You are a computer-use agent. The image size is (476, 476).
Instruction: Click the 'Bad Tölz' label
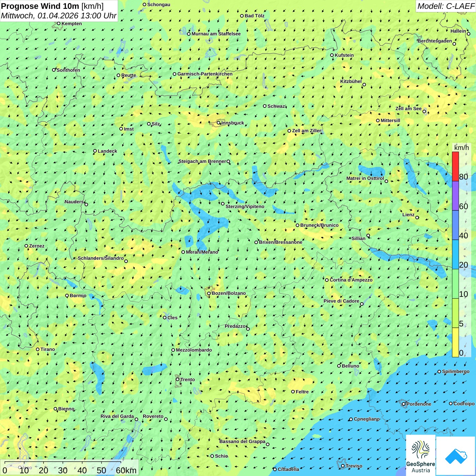pyautogui.click(x=255, y=16)
